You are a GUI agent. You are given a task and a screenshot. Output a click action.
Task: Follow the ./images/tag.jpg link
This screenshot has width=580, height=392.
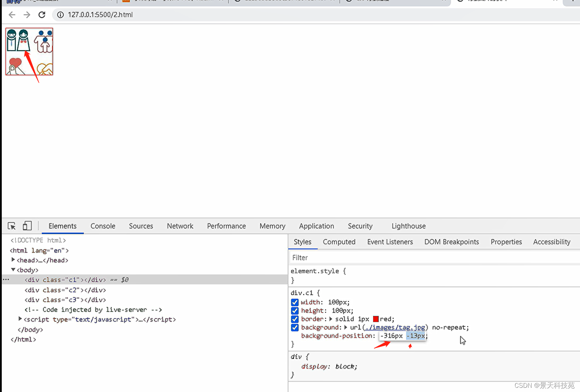(395, 328)
